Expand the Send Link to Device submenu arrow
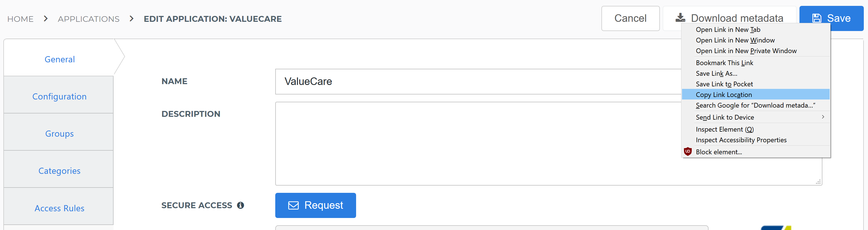Viewport: 868px width, 230px height. pos(823,117)
